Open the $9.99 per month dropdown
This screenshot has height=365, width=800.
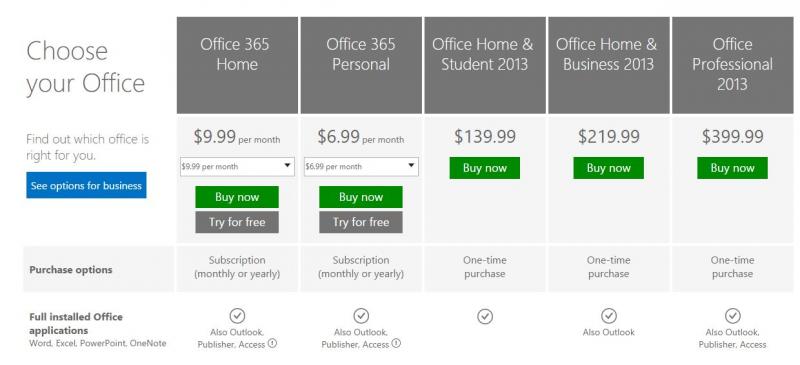[237, 166]
